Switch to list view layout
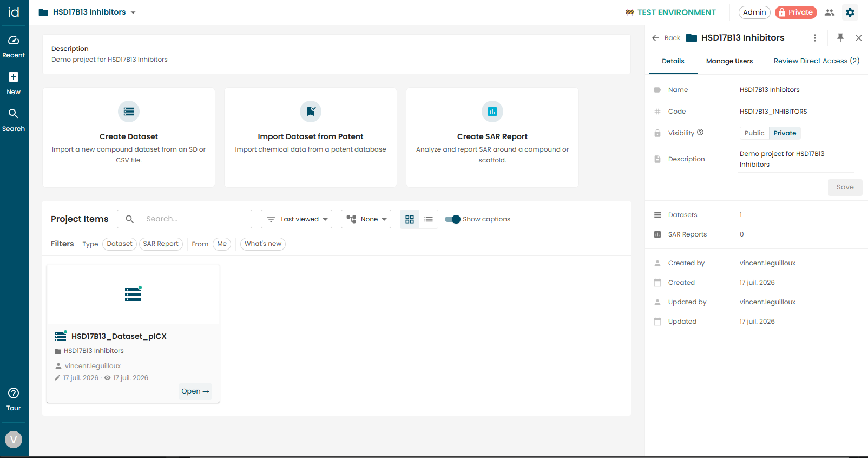Image resolution: width=868 pixels, height=458 pixels. 429,219
